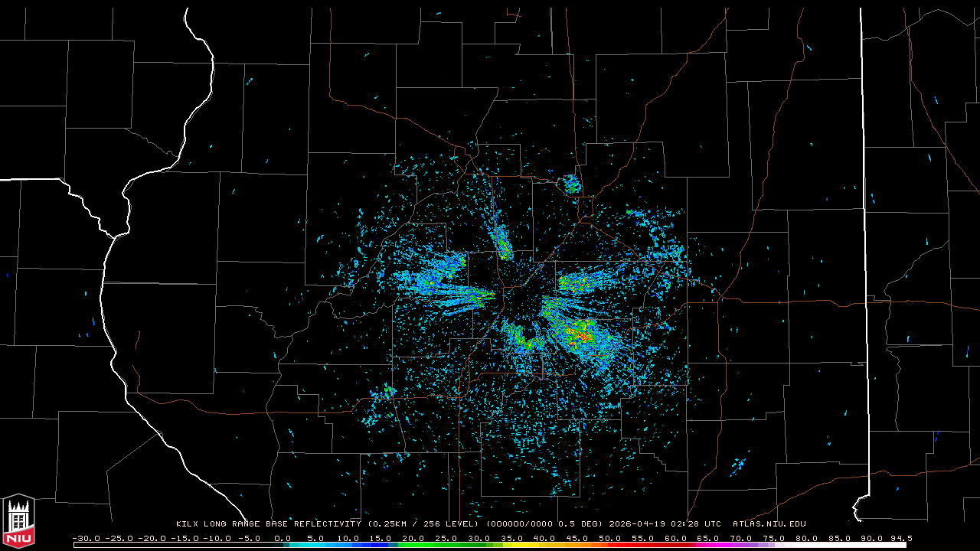Click the isolated echo cluster north of the radar
This screenshot has width=980, height=551.
[x=572, y=184]
